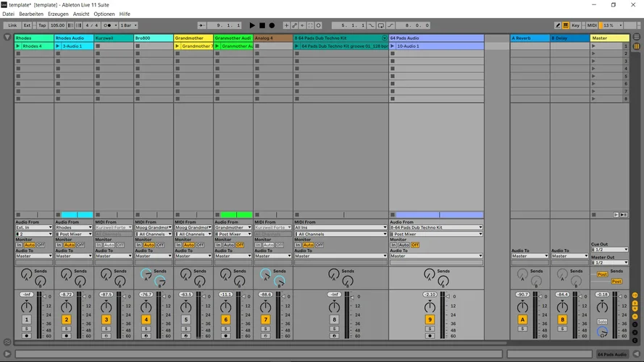Activate track 5 Grandmother activator
The image size is (644, 362).
click(185, 319)
